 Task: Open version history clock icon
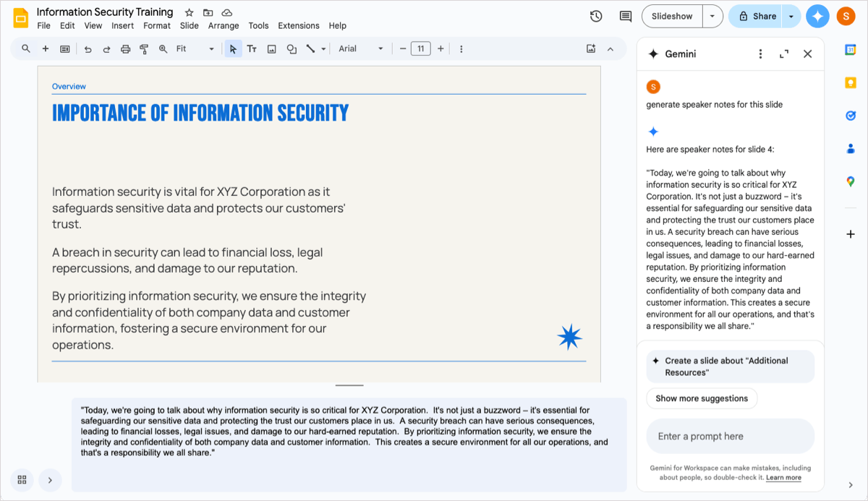point(596,16)
